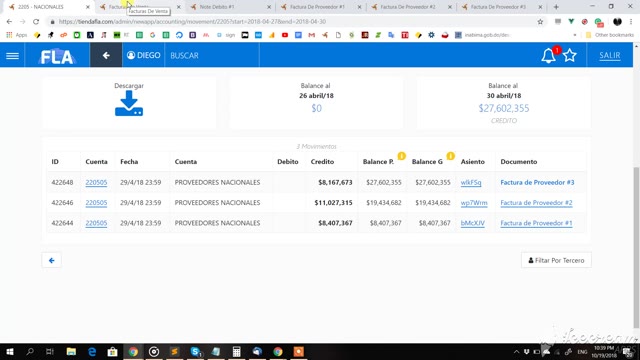Click the credit value $8,167,673

(335, 182)
